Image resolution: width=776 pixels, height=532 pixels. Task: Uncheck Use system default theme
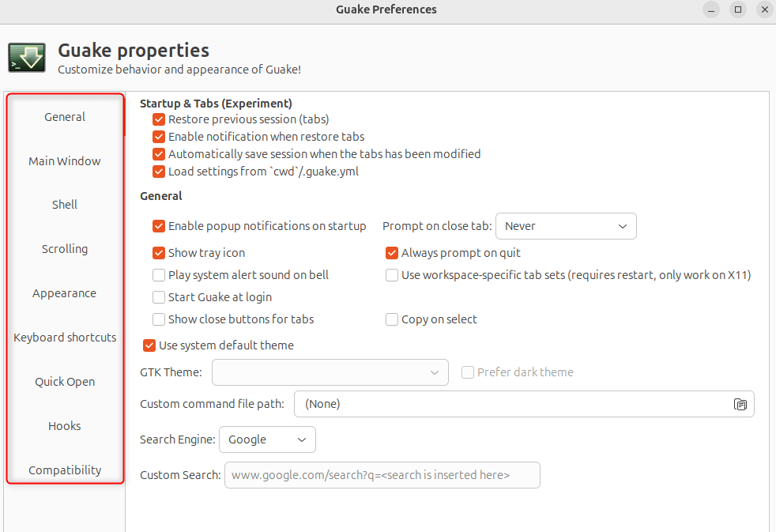click(149, 345)
